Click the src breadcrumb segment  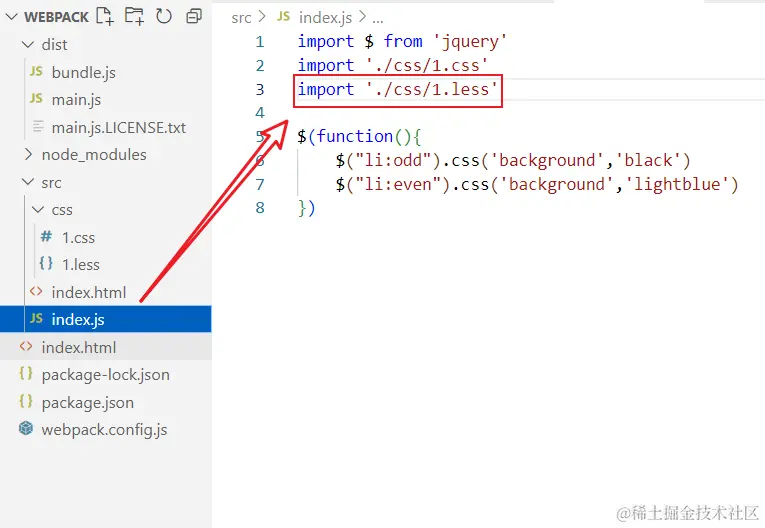(241, 18)
